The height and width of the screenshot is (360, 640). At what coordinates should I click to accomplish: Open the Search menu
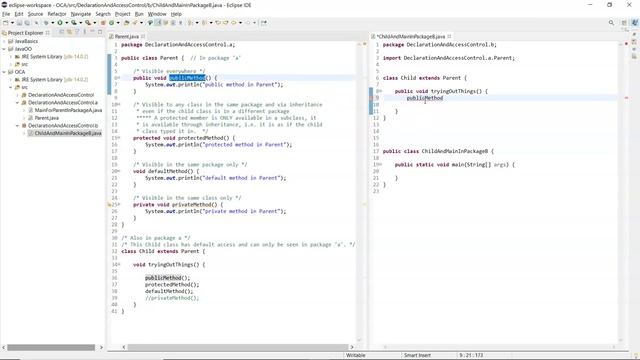coord(103,14)
